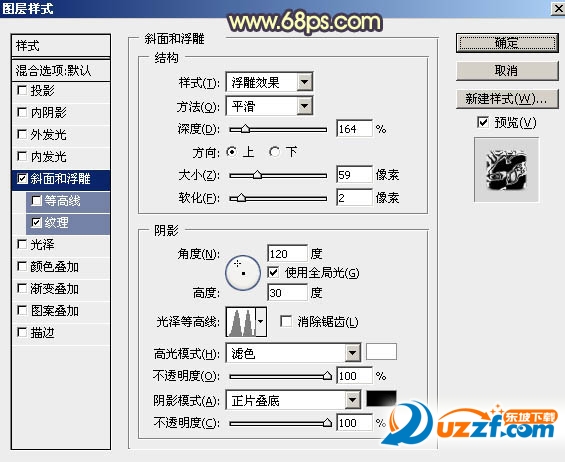Open the 样式(T) dropdown 浮雕效果
This screenshot has height=462, width=565.
(269, 82)
